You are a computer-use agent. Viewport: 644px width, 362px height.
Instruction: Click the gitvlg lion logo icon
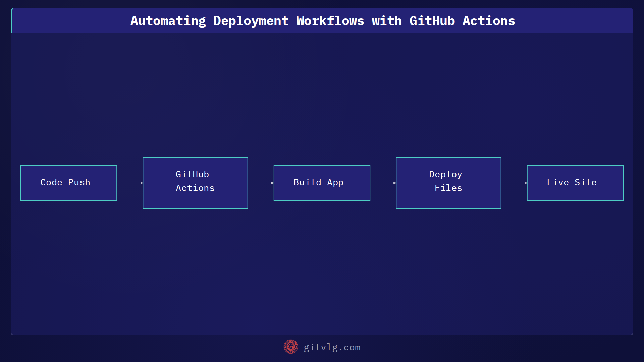(291, 347)
